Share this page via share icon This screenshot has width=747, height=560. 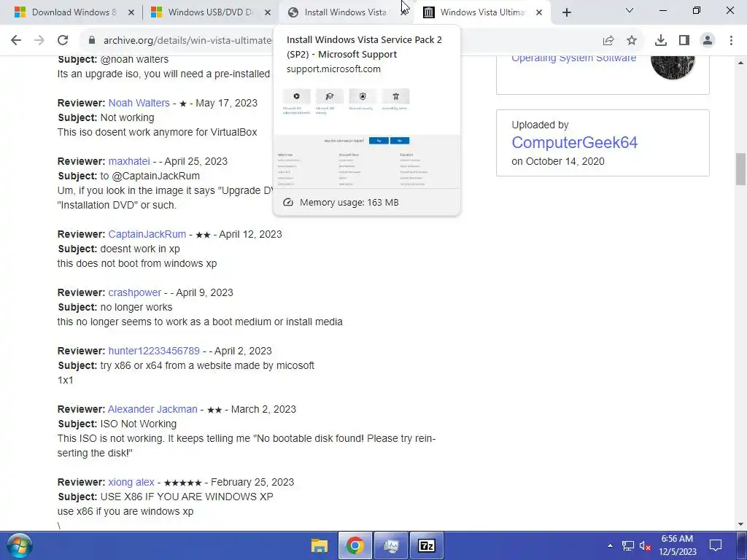click(608, 41)
